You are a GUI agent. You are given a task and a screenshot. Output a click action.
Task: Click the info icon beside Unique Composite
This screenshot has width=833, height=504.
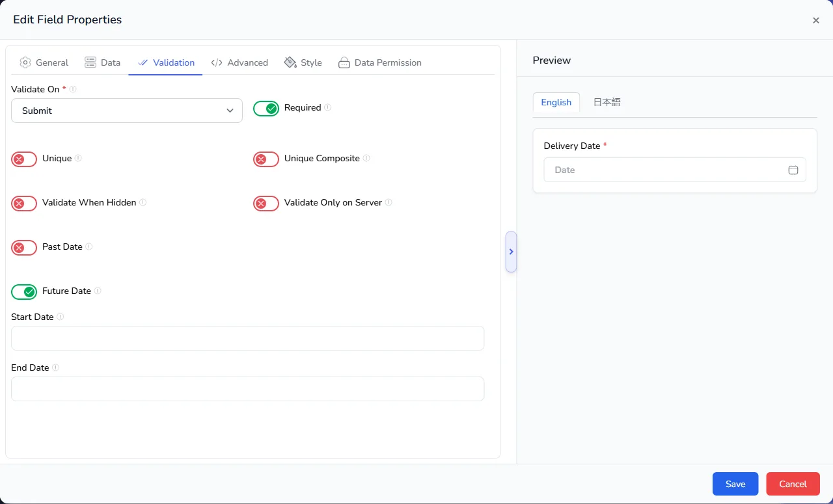(x=366, y=158)
